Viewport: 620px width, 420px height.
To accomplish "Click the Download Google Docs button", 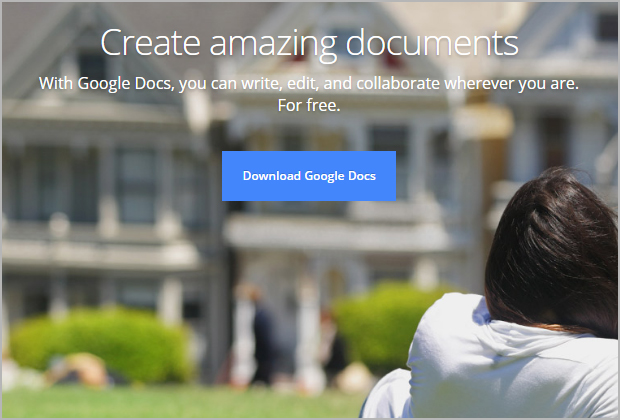I will click(x=309, y=176).
